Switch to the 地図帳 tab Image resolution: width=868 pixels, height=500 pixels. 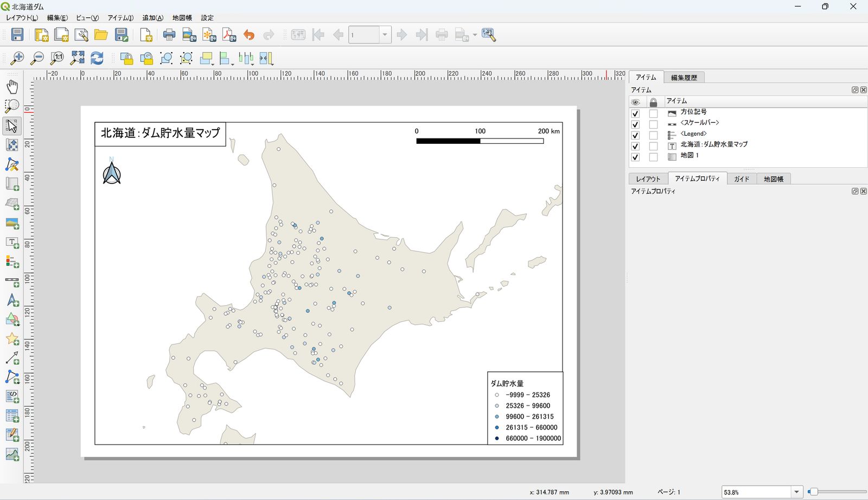point(773,179)
